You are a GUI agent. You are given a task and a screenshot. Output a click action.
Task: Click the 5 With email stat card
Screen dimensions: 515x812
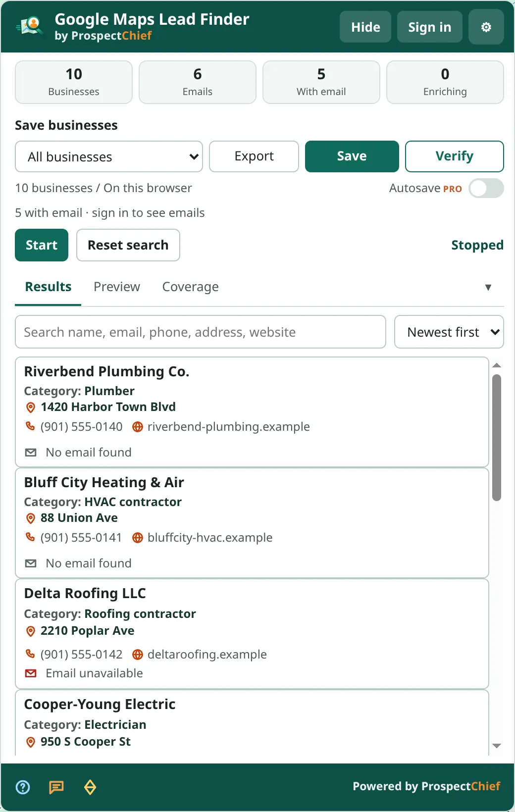(x=321, y=82)
